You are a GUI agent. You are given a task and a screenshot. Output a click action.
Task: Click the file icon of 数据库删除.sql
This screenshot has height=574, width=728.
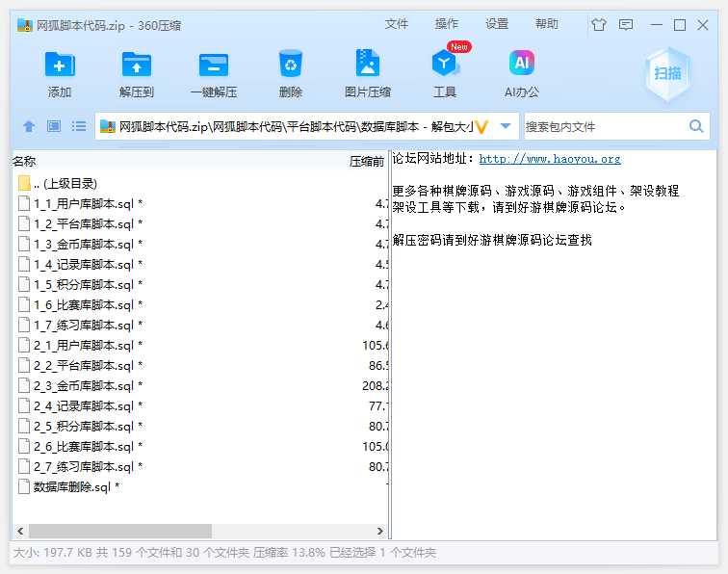coord(24,486)
